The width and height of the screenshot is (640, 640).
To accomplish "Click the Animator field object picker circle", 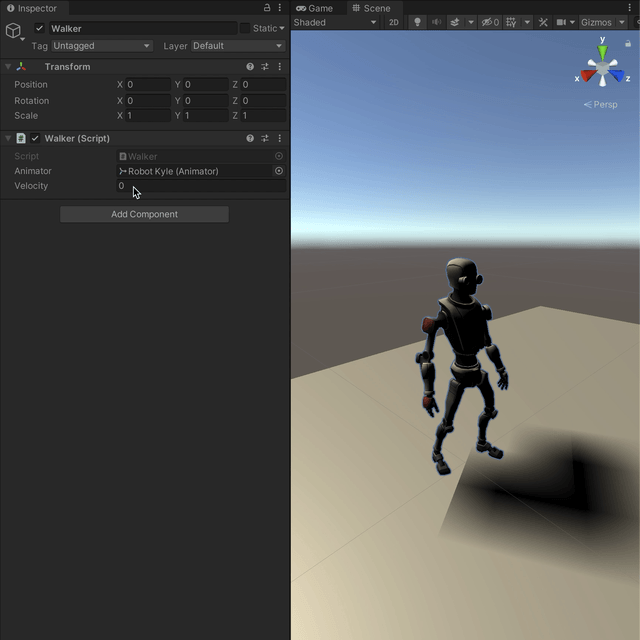I will coord(279,171).
